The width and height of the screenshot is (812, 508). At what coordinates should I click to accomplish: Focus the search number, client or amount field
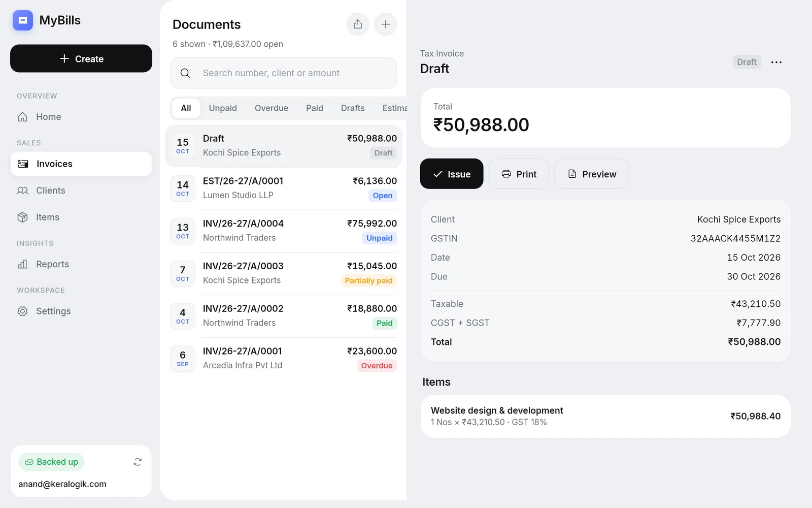pos(284,73)
